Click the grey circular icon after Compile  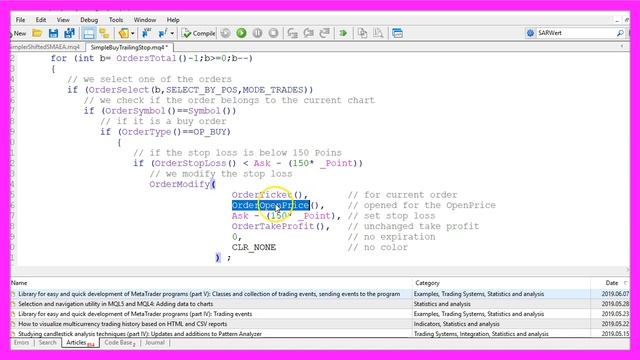click(x=225, y=33)
